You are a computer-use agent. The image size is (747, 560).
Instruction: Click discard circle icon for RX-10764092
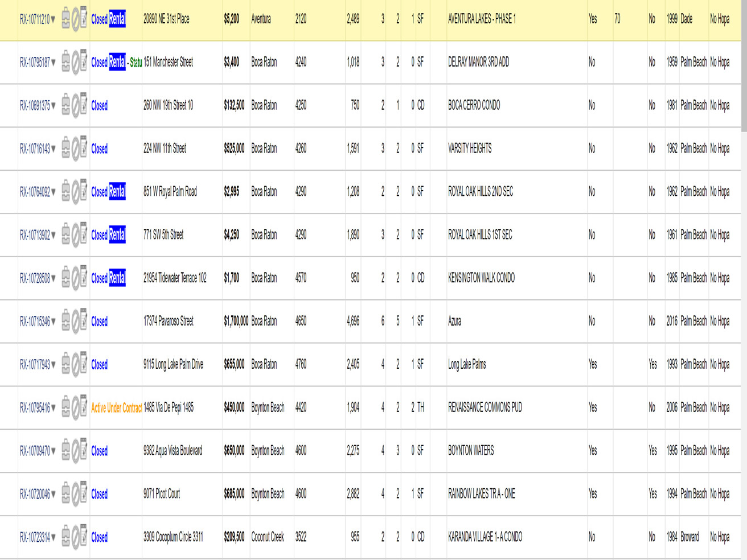point(75,192)
